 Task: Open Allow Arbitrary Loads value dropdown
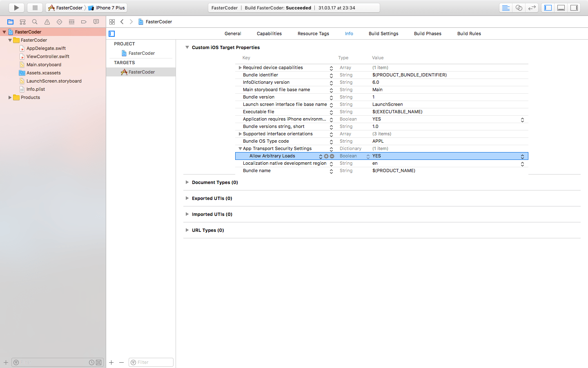[x=522, y=156]
